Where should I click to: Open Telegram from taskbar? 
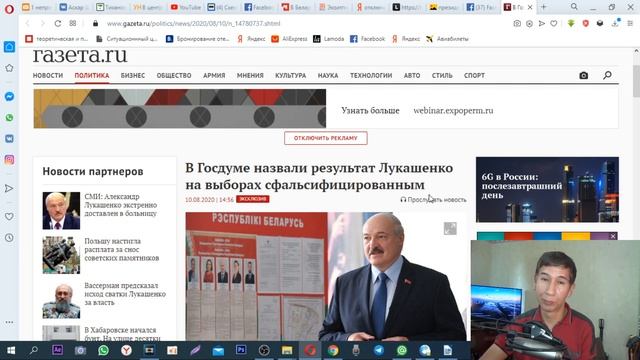point(379,350)
